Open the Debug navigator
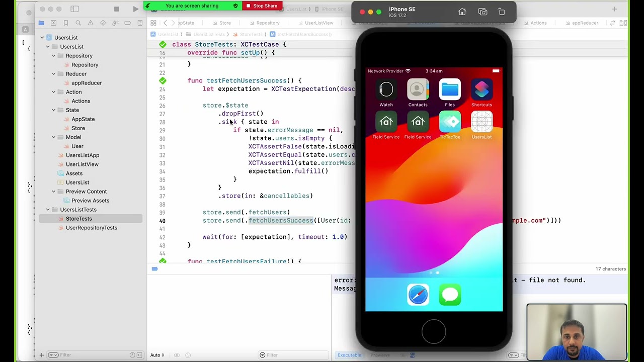Image resolution: width=644 pixels, height=362 pixels. click(x=115, y=23)
